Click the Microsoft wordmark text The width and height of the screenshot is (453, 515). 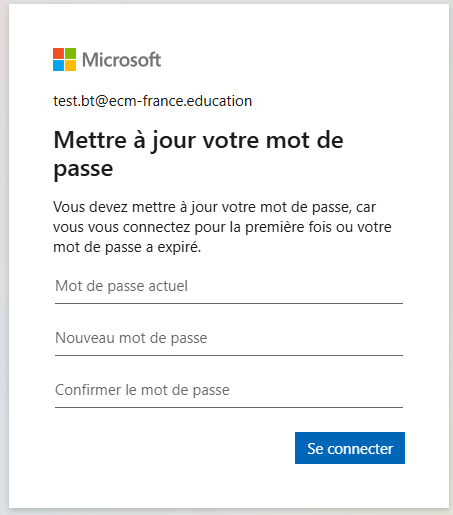(x=122, y=60)
